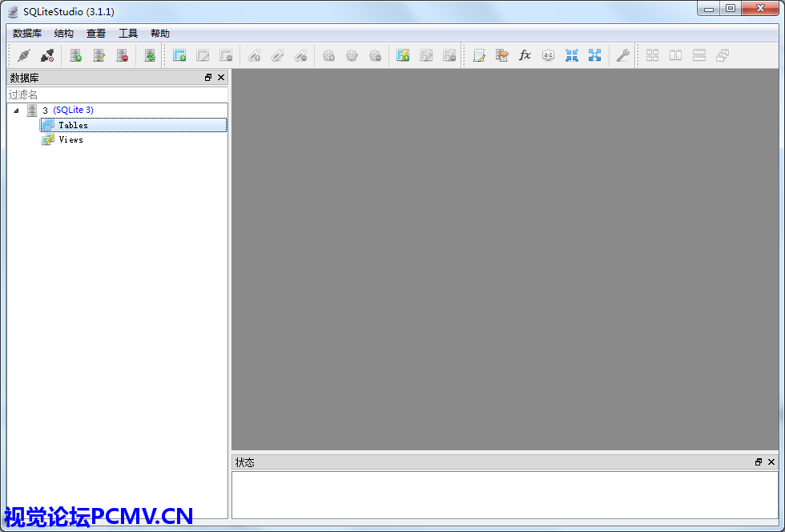Open the 结构 menu

(x=63, y=34)
